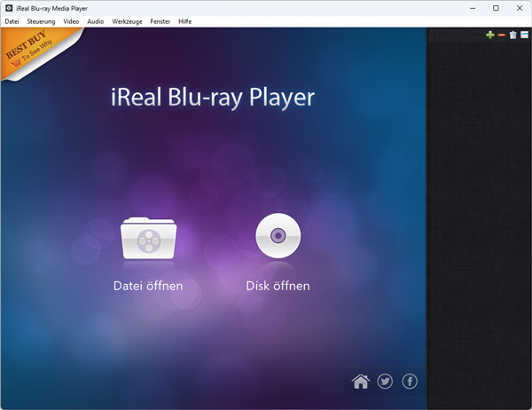
Task: Close the iReal Blu-ray Media Player window
Action: (x=520, y=8)
